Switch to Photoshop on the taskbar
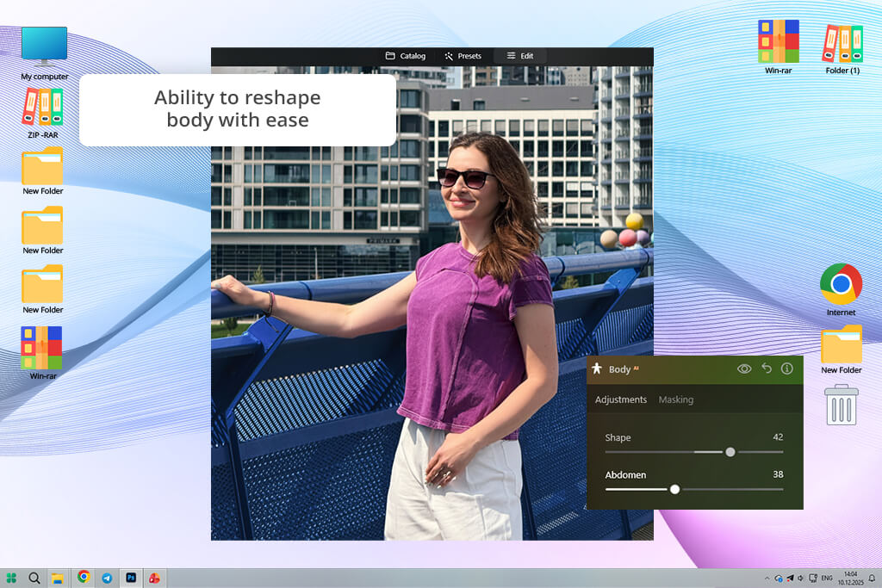Screen dimensions: 882x588 click(131, 578)
